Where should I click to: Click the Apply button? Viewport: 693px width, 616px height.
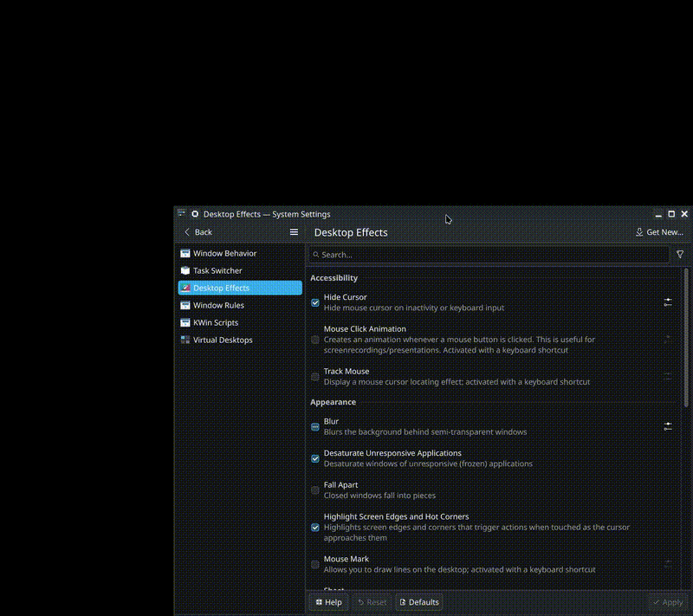(x=668, y=602)
